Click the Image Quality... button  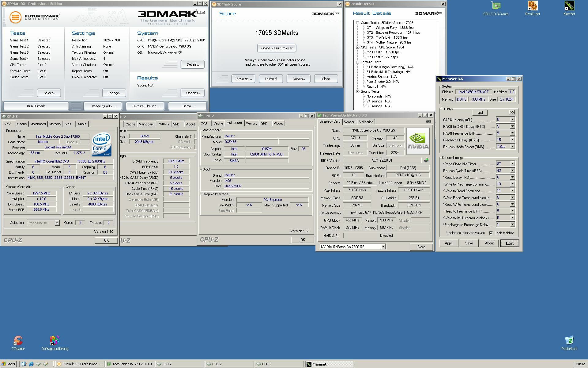pos(104,106)
